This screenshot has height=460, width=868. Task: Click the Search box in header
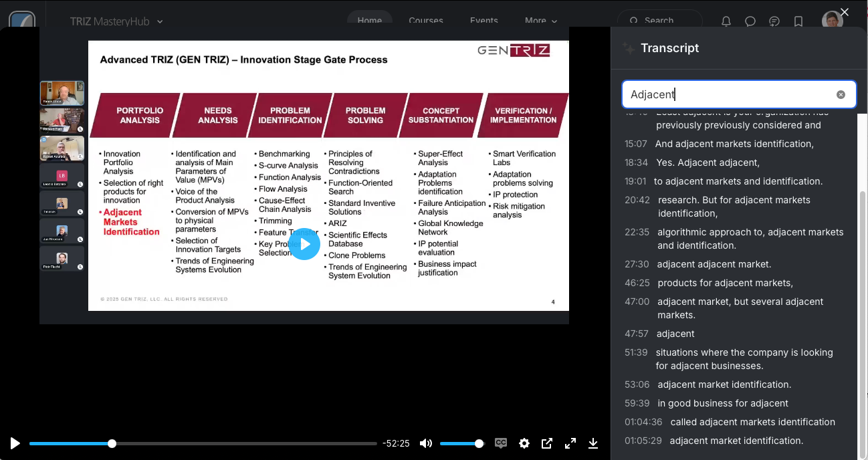(660, 20)
